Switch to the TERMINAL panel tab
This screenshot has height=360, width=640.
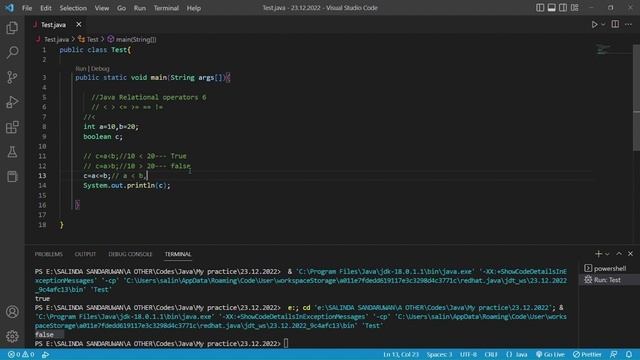coord(178,254)
